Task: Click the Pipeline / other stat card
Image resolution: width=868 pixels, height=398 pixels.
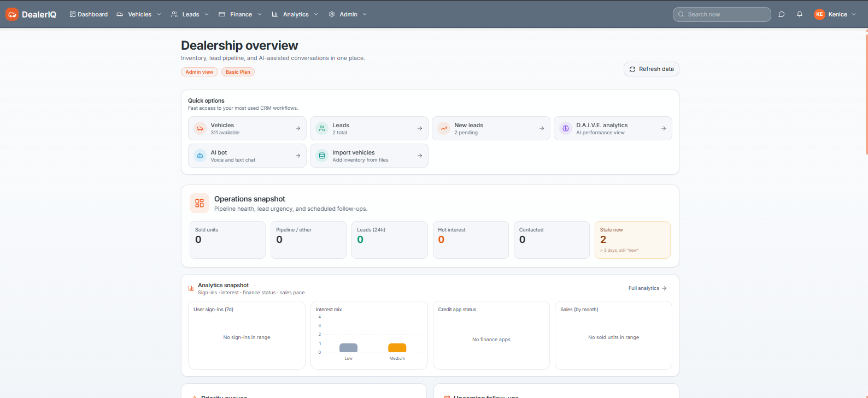Action: tap(308, 240)
